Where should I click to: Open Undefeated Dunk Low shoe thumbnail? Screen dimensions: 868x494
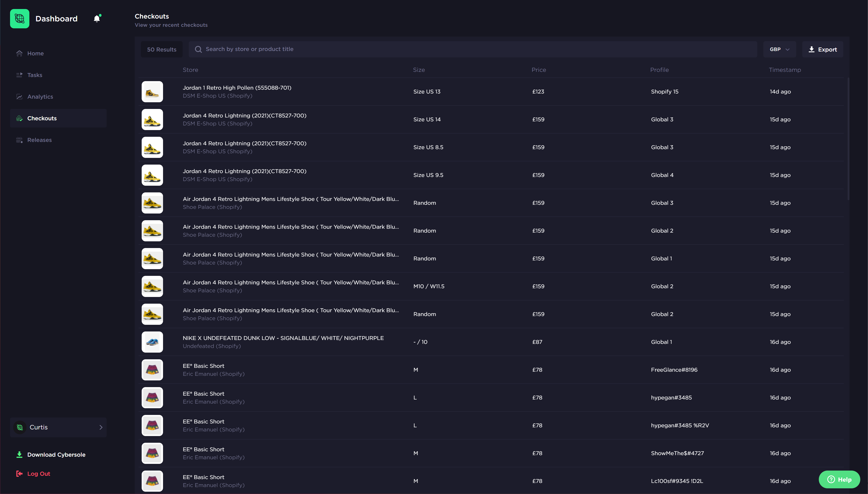pos(152,342)
